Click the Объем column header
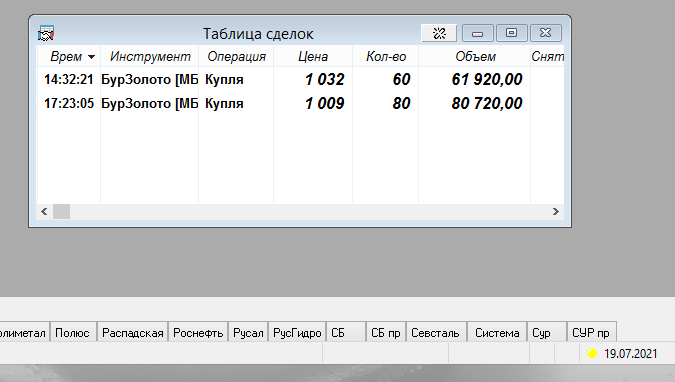The image size is (675, 382). tap(475, 56)
